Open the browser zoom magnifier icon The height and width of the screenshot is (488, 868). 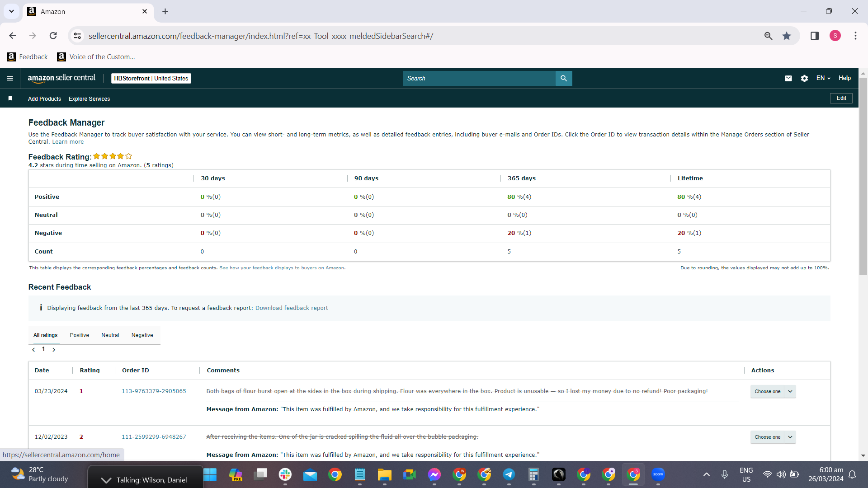tap(768, 36)
